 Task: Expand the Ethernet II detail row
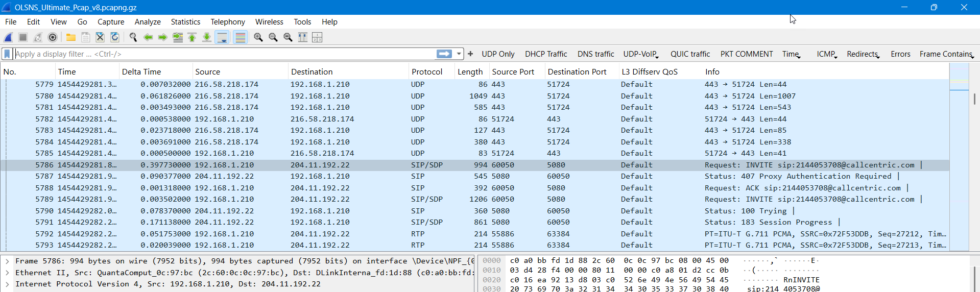[7, 273]
